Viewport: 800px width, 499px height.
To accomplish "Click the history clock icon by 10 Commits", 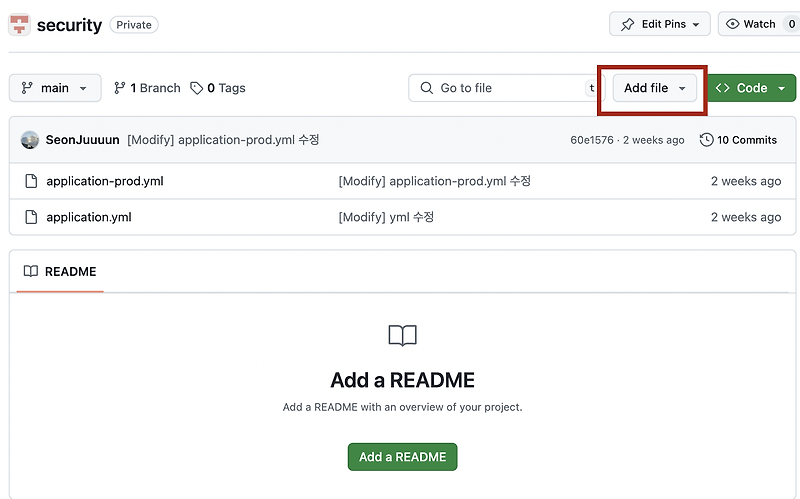I will coord(706,140).
